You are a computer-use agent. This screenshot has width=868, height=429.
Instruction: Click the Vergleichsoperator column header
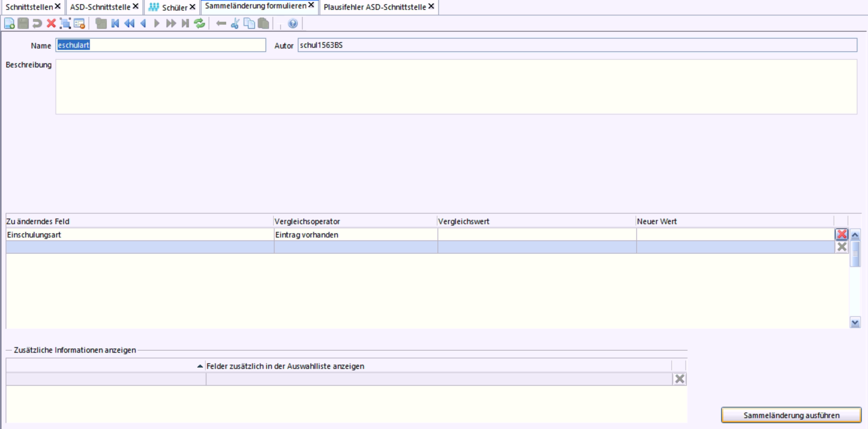coord(355,221)
